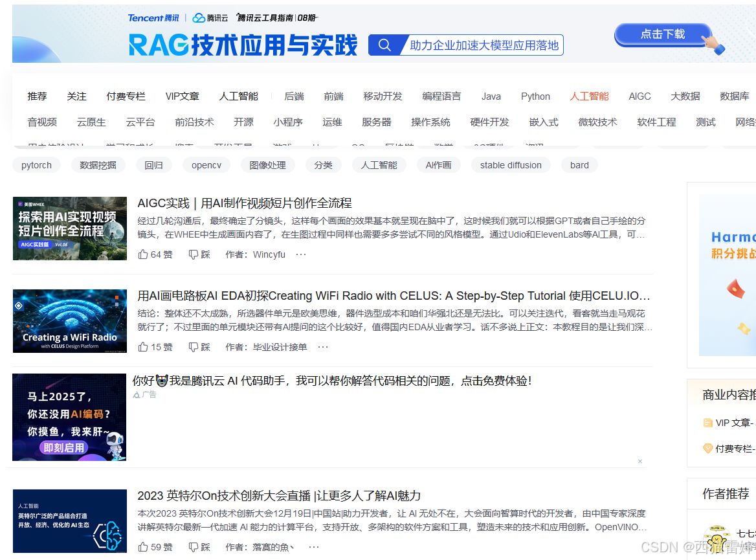The width and height of the screenshot is (756, 560).
Task: Open the 服务器 category
Action: pyautogui.click(x=377, y=122)
